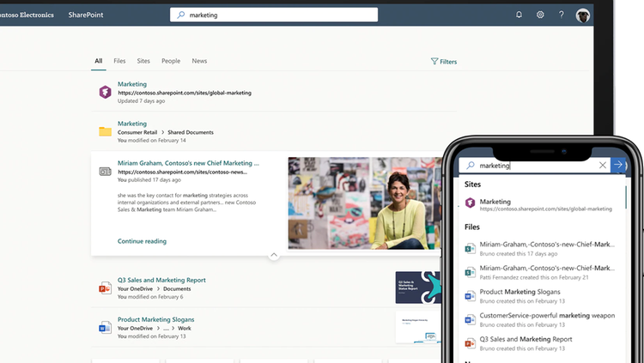Collapse the news preview with the chevron up

point(274,255)
